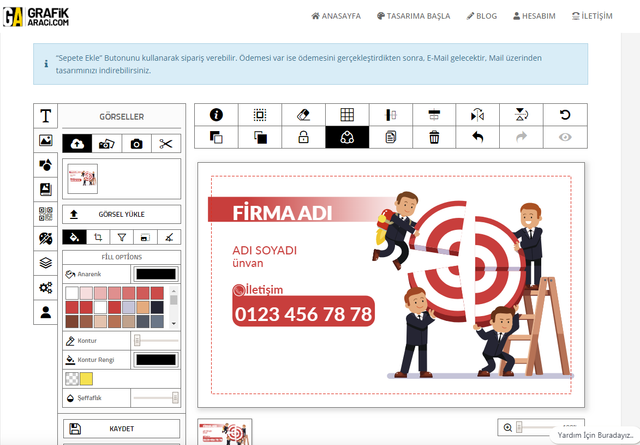
Task: Flip object vertically
Action: point(521,115)
